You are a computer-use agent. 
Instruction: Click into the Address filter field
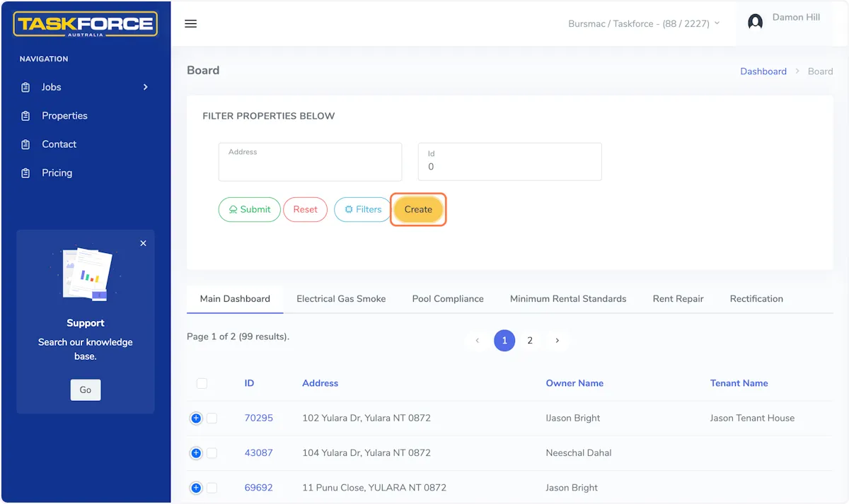(x=310, y=163)
